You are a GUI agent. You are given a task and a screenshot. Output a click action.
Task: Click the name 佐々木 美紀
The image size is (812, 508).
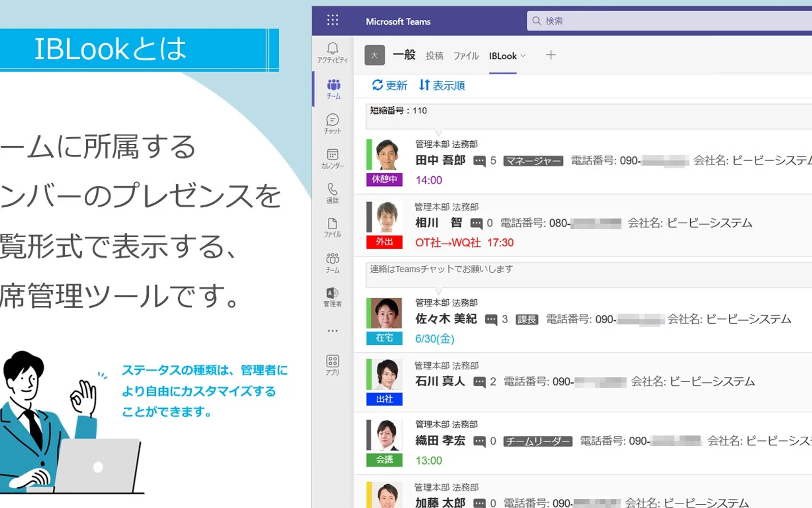click(x=446, y=319)
